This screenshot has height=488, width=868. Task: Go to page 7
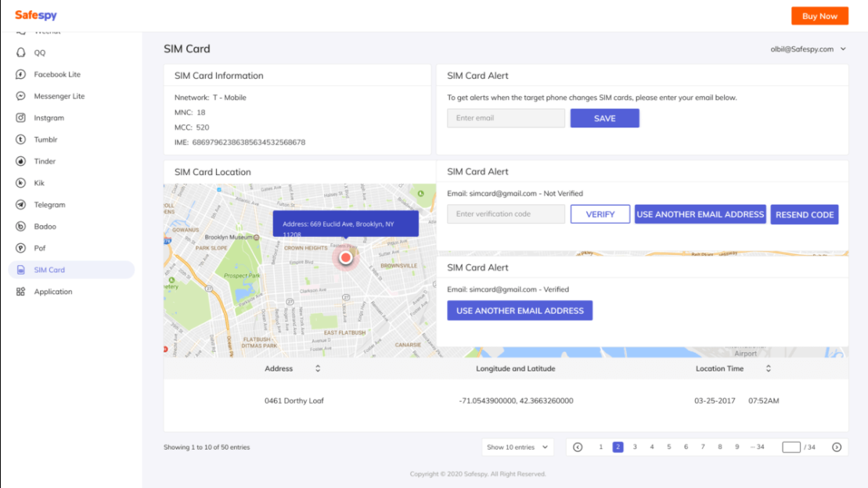coord(703,447)
